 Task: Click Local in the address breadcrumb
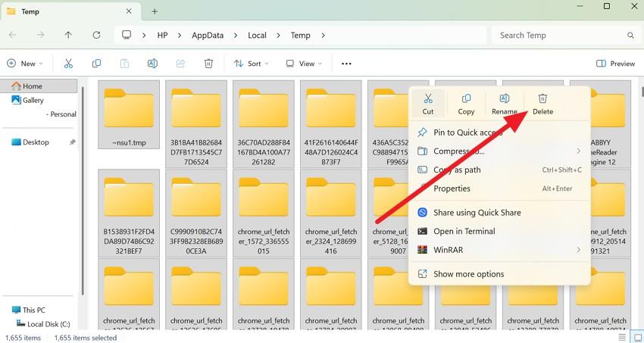pyautogui.click(x=257, y=36)
